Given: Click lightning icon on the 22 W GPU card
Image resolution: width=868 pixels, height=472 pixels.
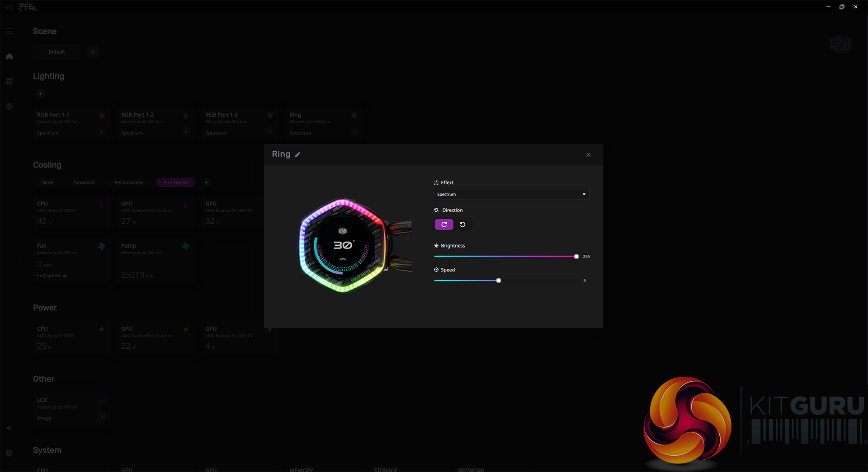Looking at the screenshot, I should click(x=186, y=329).
